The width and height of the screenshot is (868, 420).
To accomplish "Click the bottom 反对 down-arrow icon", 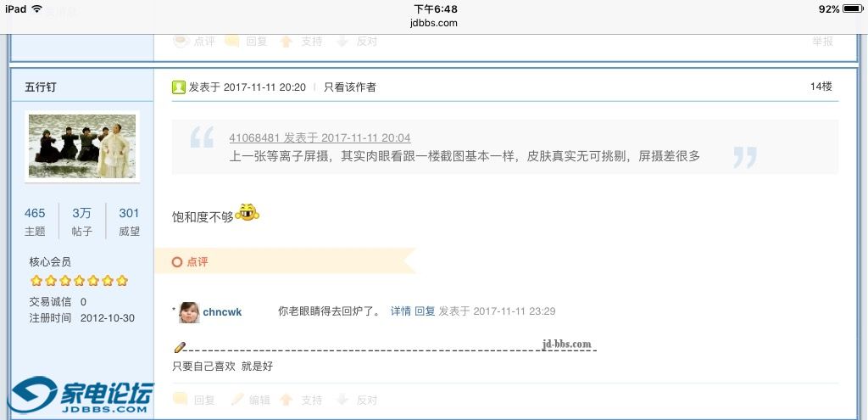I will (342, 399).
